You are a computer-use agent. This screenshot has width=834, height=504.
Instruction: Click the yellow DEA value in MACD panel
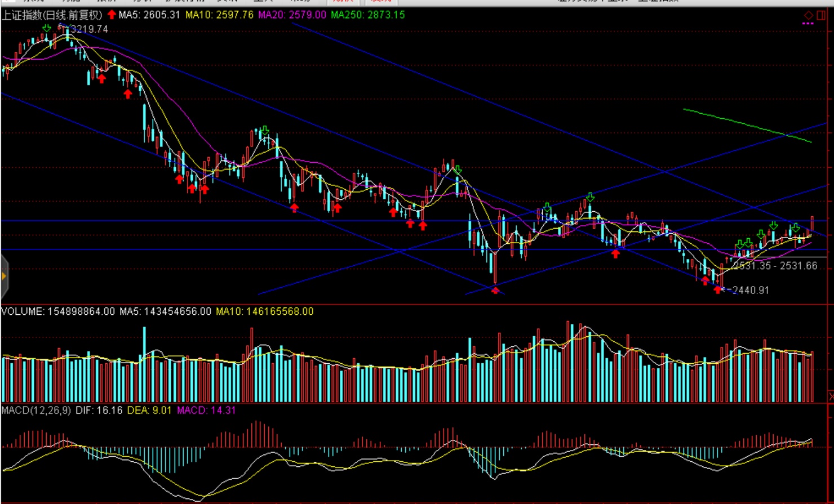click(149, 411)
